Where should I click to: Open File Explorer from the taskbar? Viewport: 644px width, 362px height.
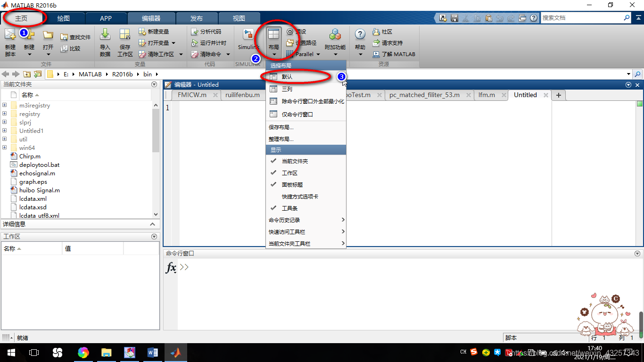(x=107, y=353)
